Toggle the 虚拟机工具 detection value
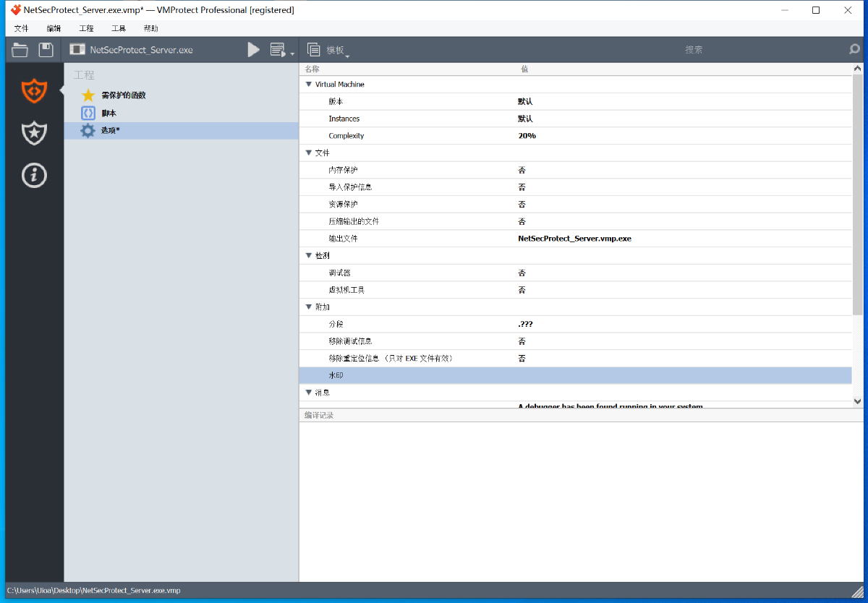868x603 pixels. [x=522, y=290]
